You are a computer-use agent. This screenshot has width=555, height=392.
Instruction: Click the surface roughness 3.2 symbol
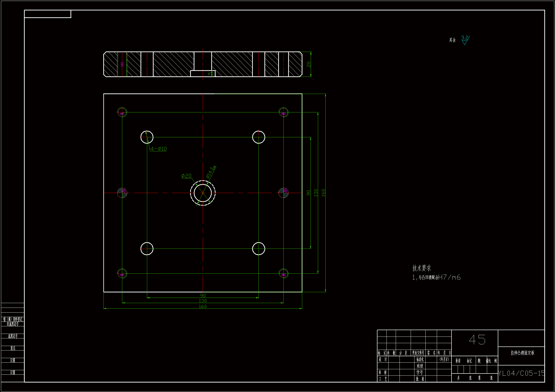click(465, 40)
